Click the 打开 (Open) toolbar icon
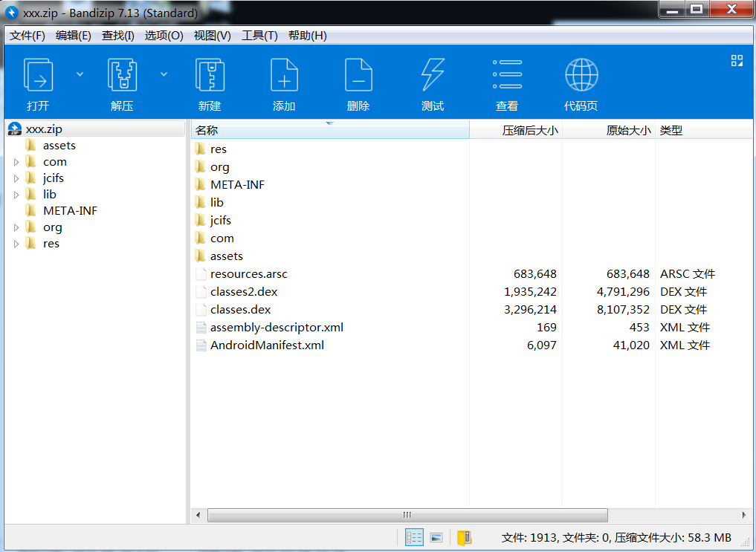Viewport: 756px width, 552px height. 38,77
